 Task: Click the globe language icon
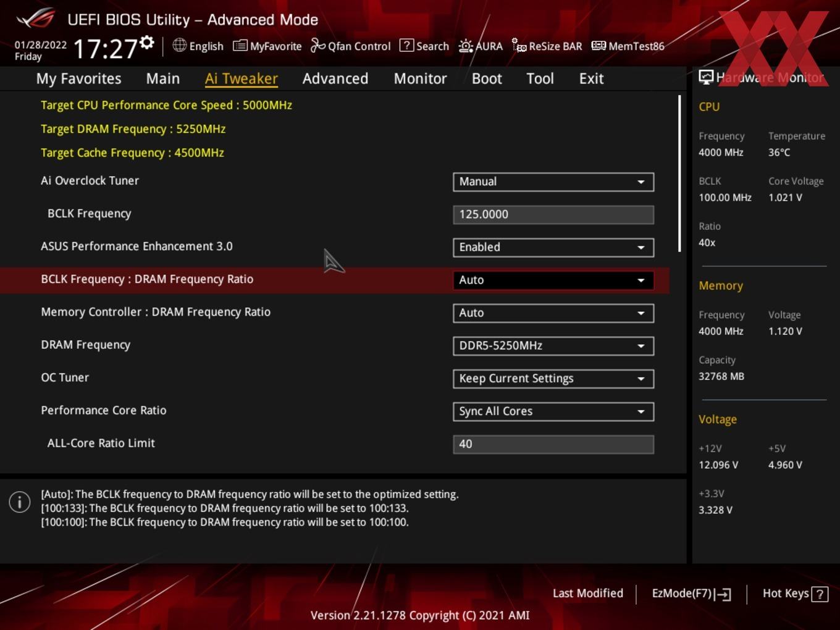point(179,45)
